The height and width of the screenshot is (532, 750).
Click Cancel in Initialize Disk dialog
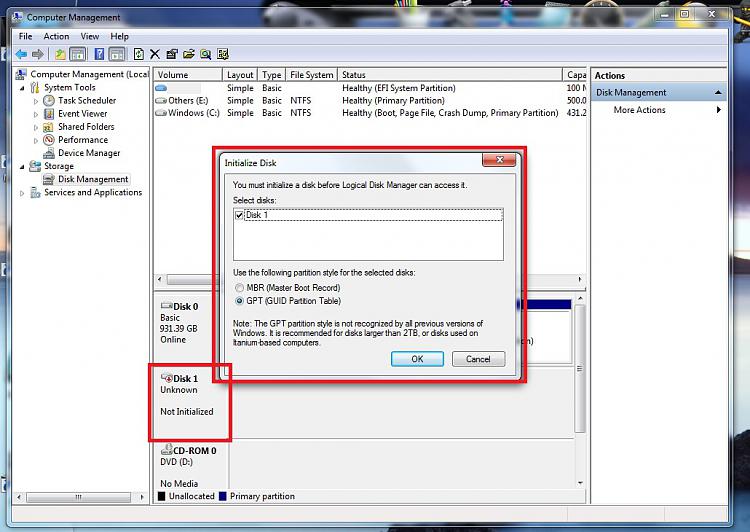[478, 359]
